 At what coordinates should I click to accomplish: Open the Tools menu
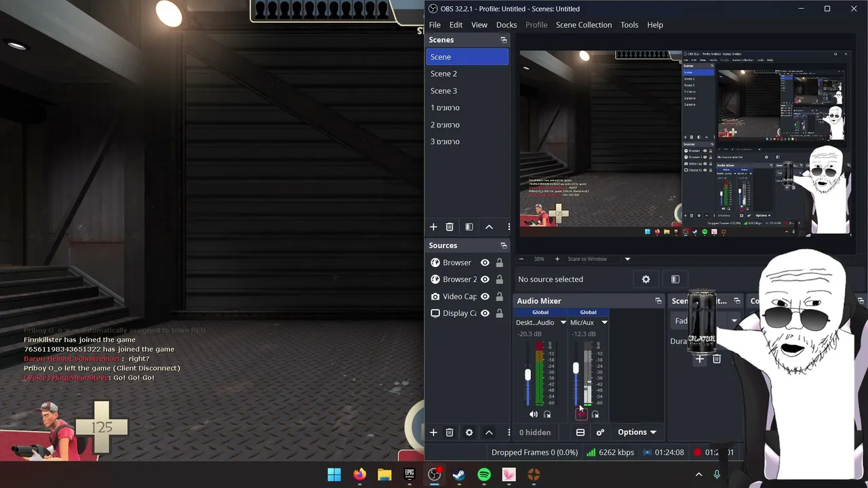(x=629, y=25)
